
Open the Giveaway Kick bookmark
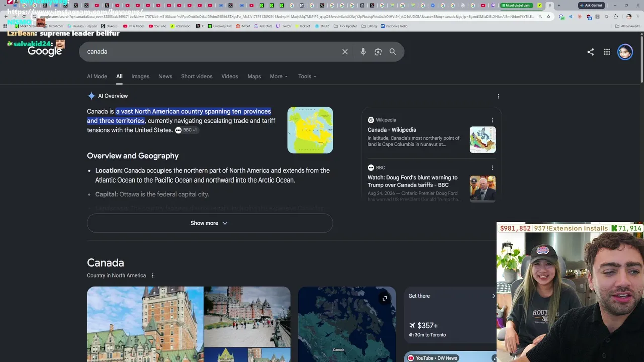[220, 26]
